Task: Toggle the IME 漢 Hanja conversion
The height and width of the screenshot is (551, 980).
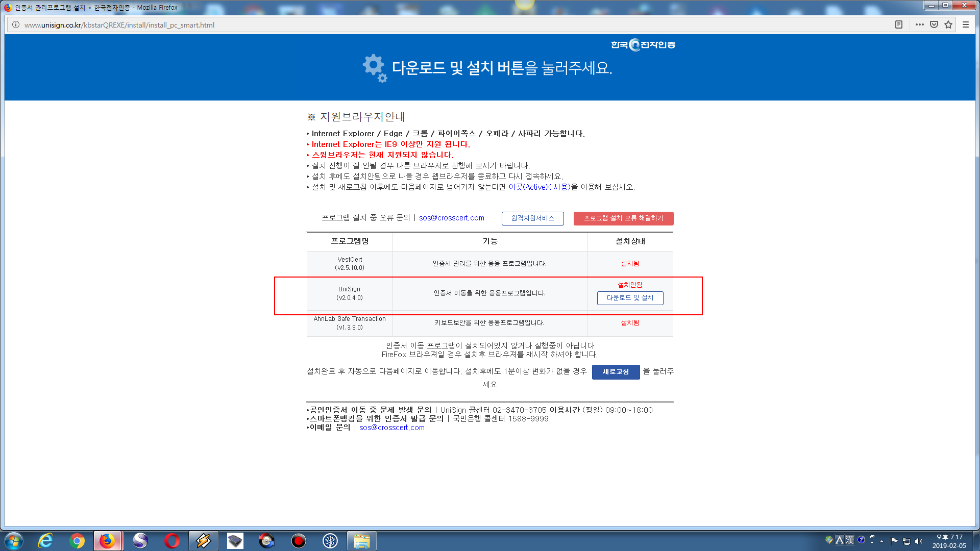Action: click(x=850, y=540)
